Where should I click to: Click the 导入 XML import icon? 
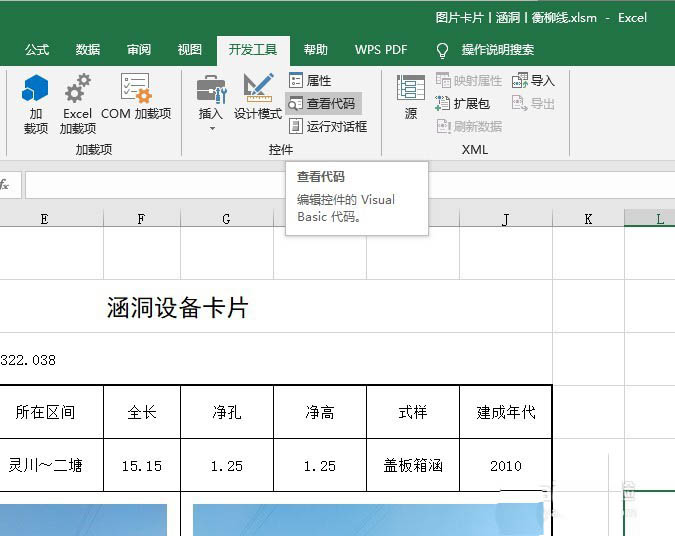point(533,80)
